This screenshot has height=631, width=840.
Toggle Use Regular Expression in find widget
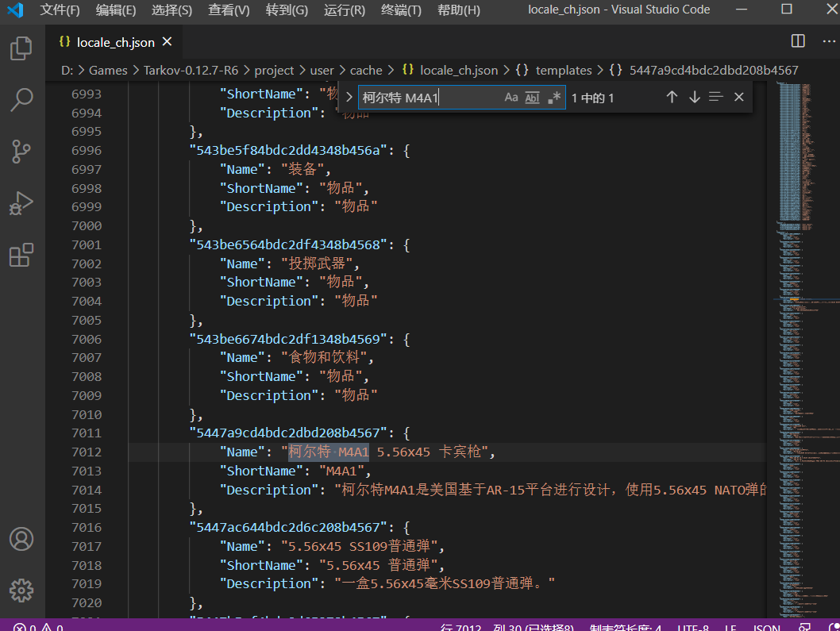coord(554,98)
